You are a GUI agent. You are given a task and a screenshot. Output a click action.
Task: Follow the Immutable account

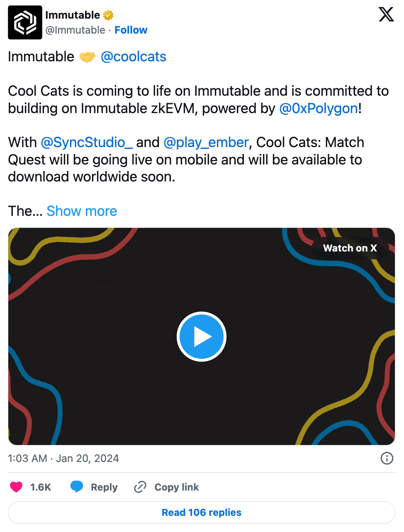coord(131,30)
